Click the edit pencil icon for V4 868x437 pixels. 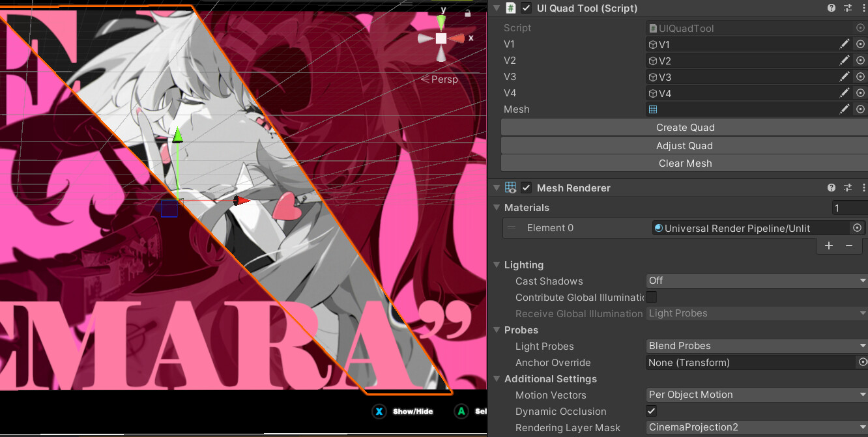click(x=845, y=93)
